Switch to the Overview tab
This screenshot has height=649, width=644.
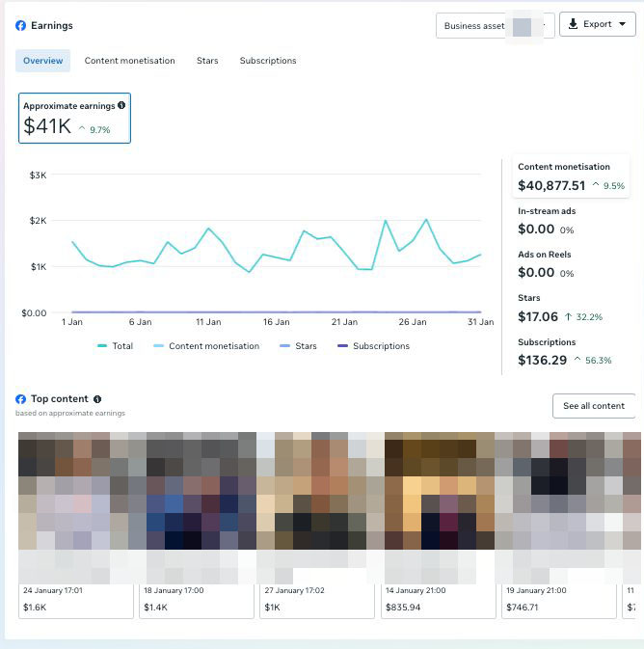43,61
